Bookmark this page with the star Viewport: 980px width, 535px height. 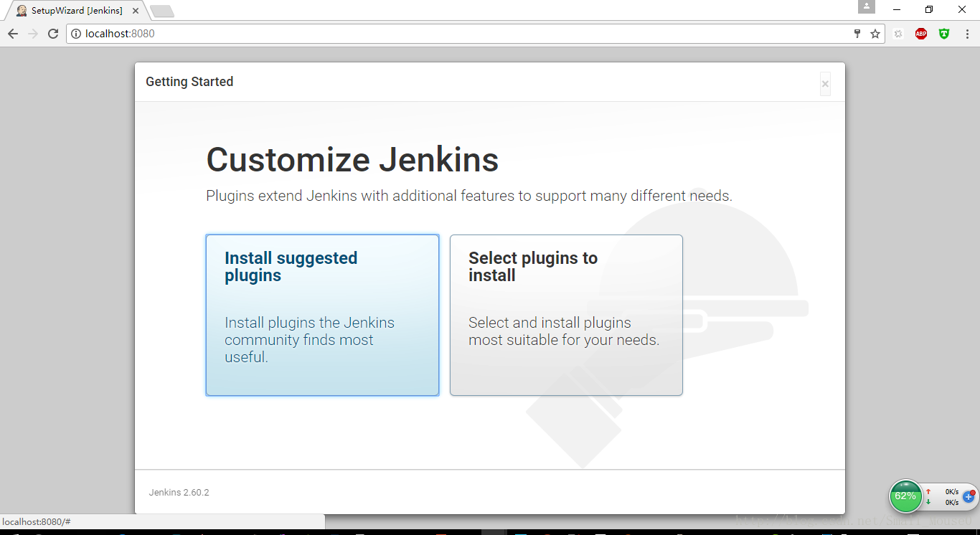point(875,34)
